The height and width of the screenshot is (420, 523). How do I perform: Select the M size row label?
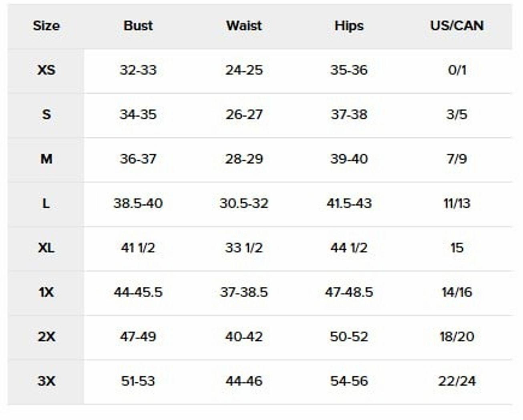pyautogui.click(x=46, y=159)
